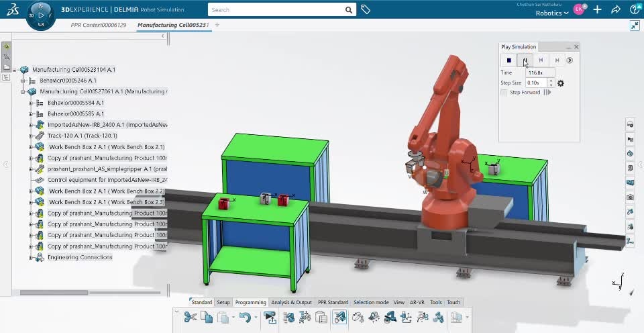Click the pause button in Play Simulation
This screenshot has width=644, height=333.
click(x=525, y=60)
